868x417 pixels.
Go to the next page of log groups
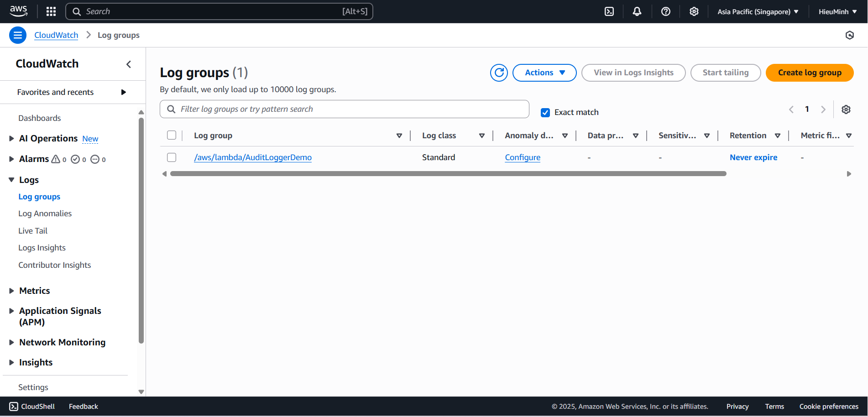[x=823, y=109]
